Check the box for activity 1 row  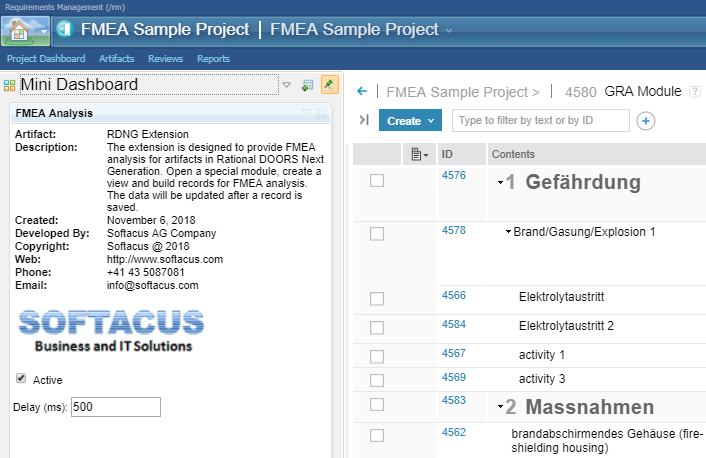coord(377,356)
